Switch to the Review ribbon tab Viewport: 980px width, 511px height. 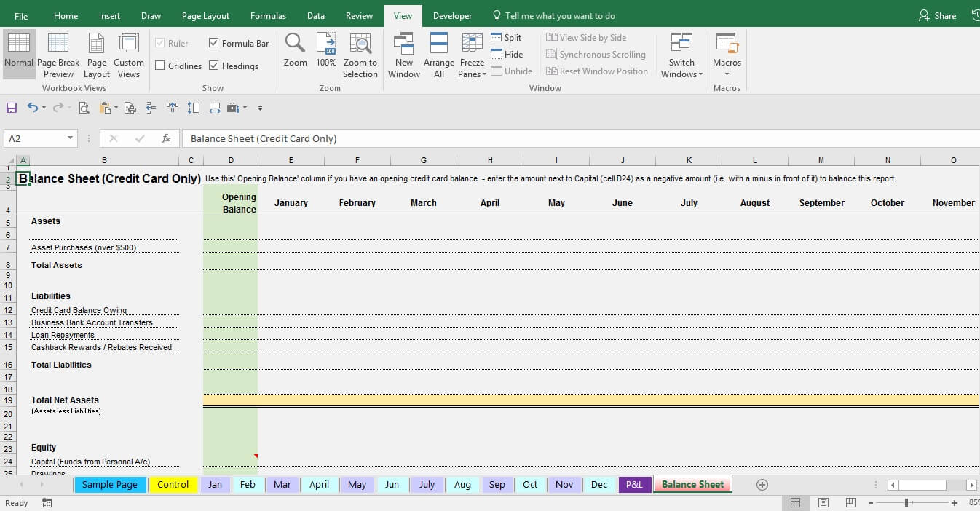coord(359,15)
